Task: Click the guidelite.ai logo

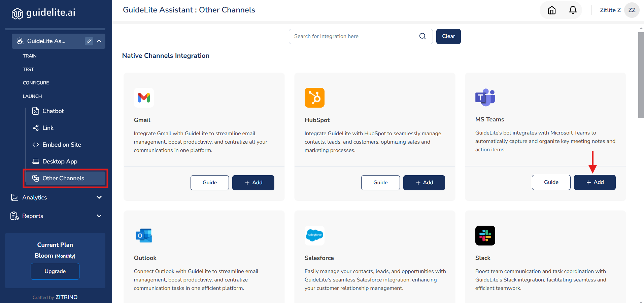Action: (43, 13)
